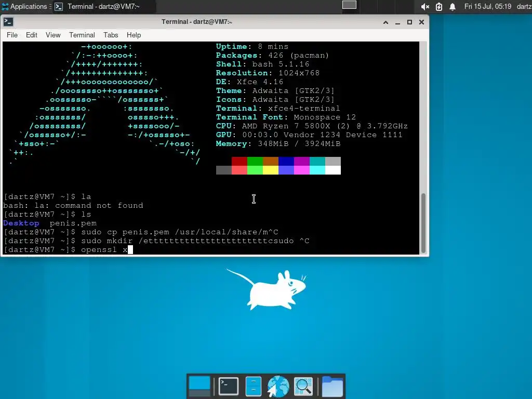Click the 'Uptime: 8 mins' line
This screenshot has width=532, height=399.
coord(252,46)
